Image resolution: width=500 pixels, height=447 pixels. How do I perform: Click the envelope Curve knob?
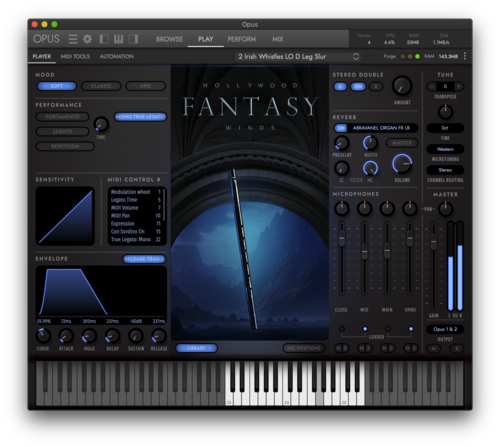coord(43,336)
